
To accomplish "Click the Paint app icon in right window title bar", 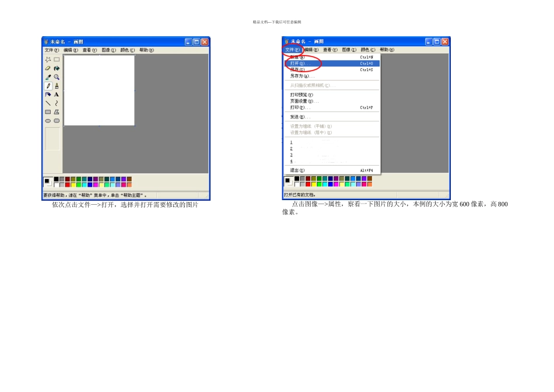I will 286,41.
